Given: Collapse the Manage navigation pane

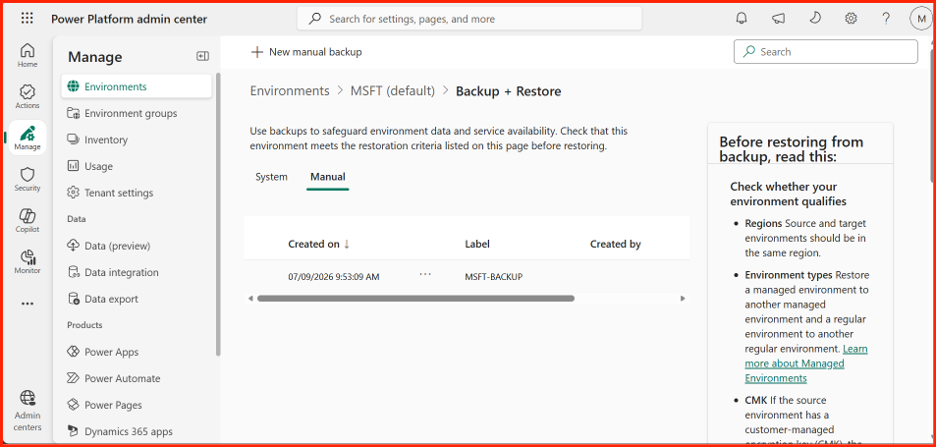Looking at the screenshot, I should tap(203, 56).
